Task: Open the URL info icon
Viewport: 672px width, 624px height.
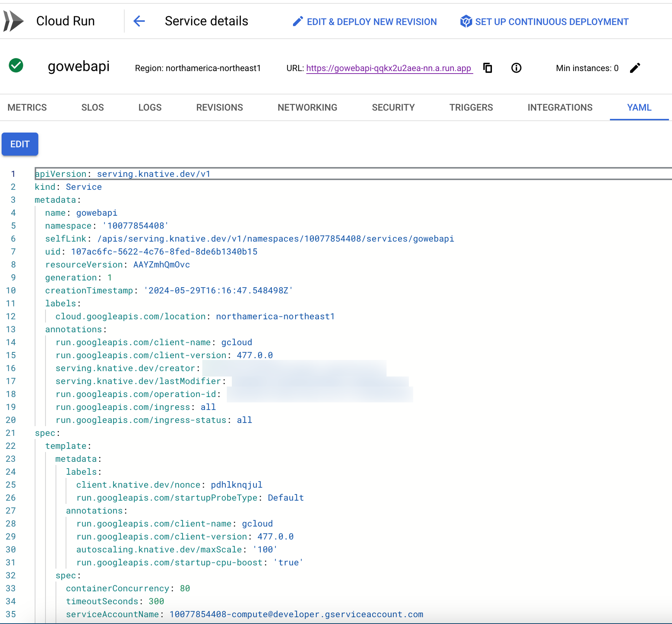Action: pos(516,68)
